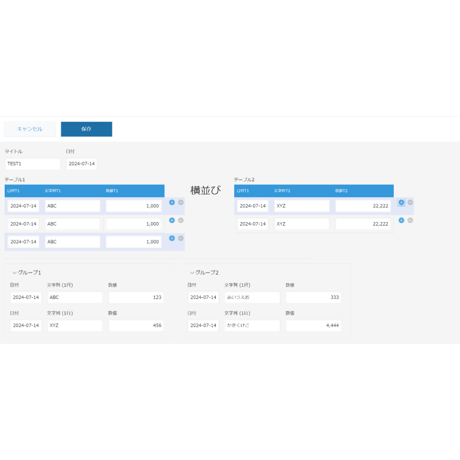Add a row after first テーブル2 row

[x=401, y=202]
